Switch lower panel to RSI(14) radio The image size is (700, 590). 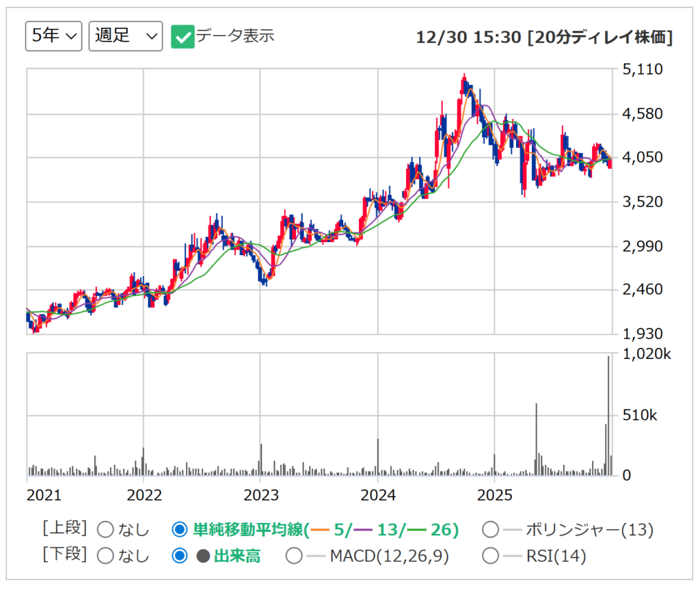490,556
